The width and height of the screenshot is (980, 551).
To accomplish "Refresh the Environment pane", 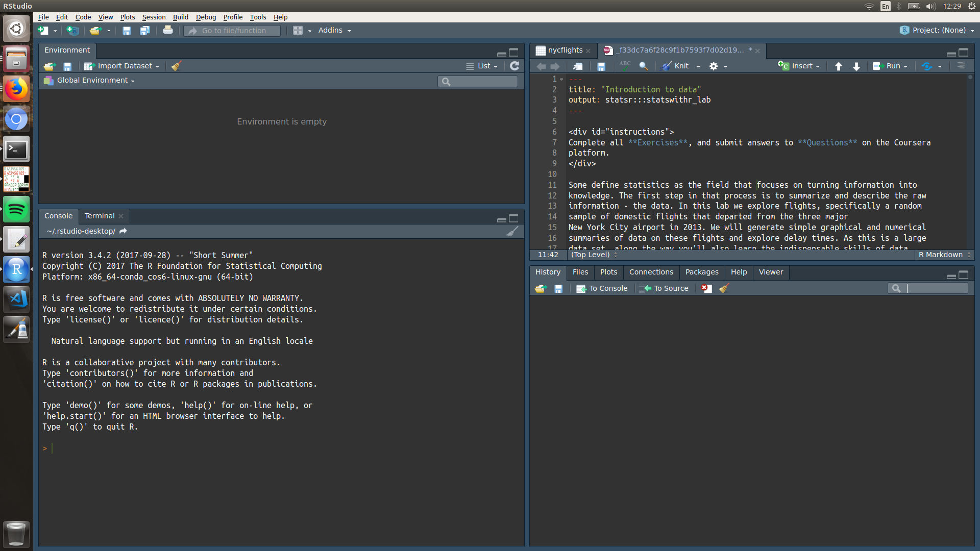I will 514,66.
